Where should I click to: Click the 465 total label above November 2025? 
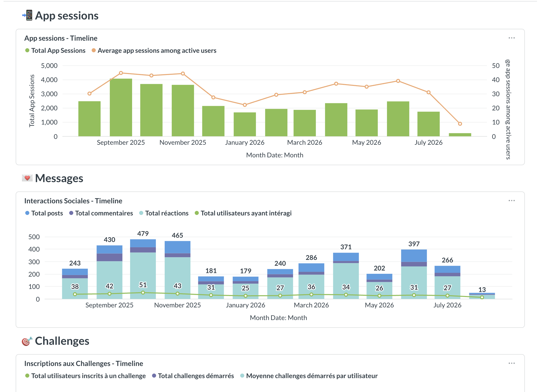point(178,235)
